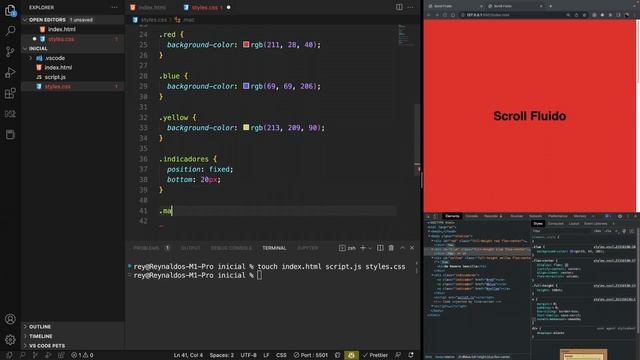Toggle DevTools device toolbar icon
640x360 pixels.
click(436, 216)
